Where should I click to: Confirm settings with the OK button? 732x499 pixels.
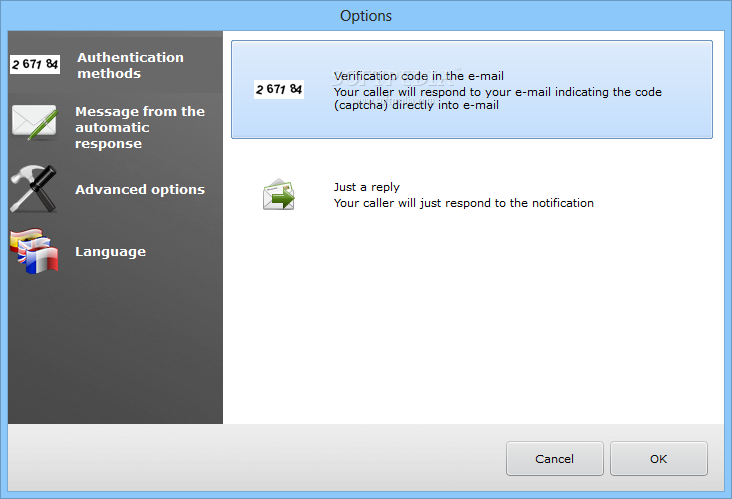[x=659, y=459]
